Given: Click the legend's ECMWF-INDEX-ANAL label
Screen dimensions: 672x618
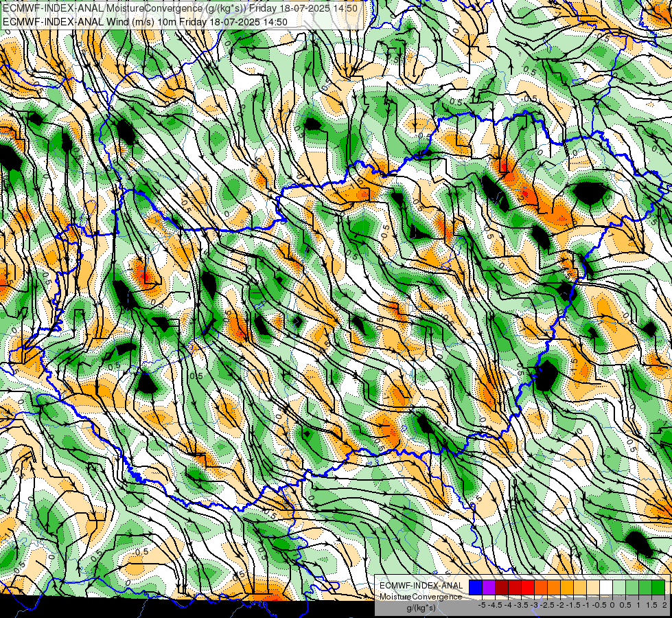Looking at the screenshot, I should [421, 586].
